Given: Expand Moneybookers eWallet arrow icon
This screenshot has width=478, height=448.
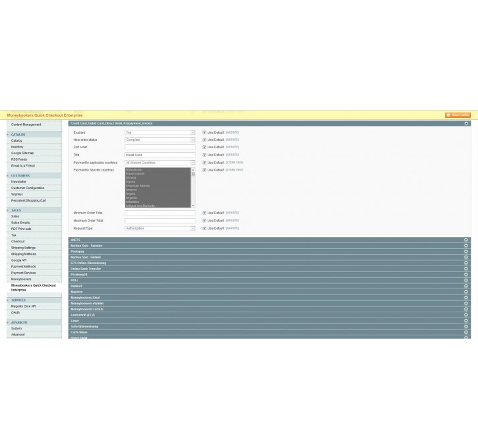Looking at the screenshot, I should [466, 304].
